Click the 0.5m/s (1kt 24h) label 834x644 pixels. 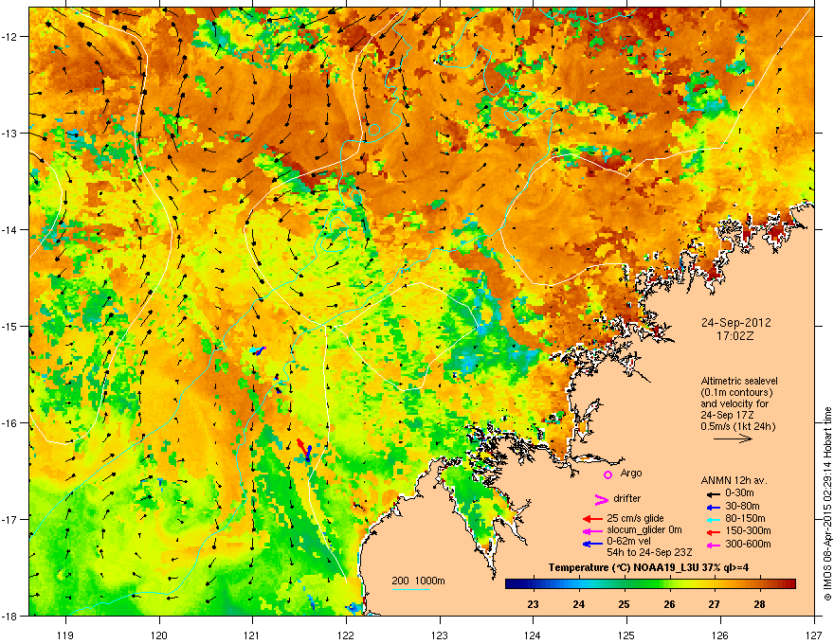pos(737,426)
